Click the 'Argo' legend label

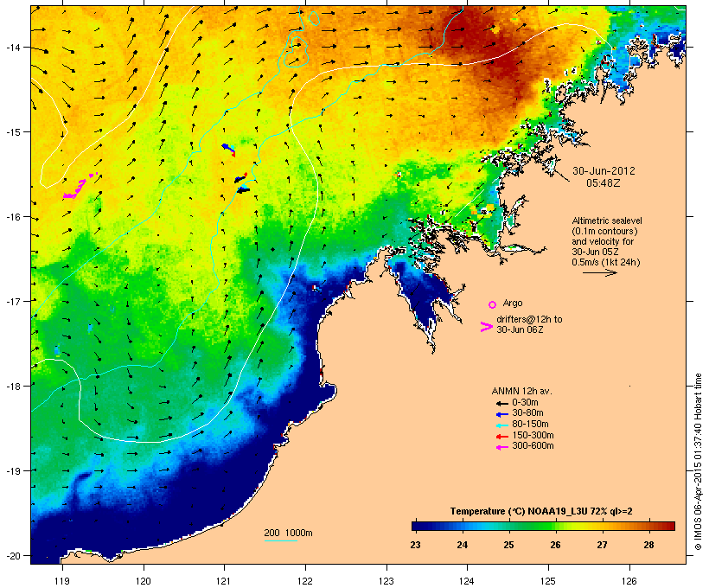(513, 303)
